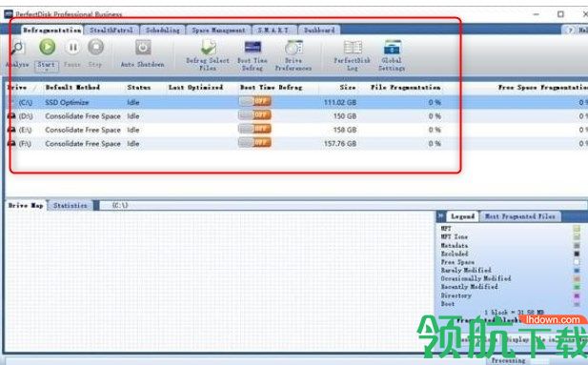Sort by Drive column header

pos(17,87)
